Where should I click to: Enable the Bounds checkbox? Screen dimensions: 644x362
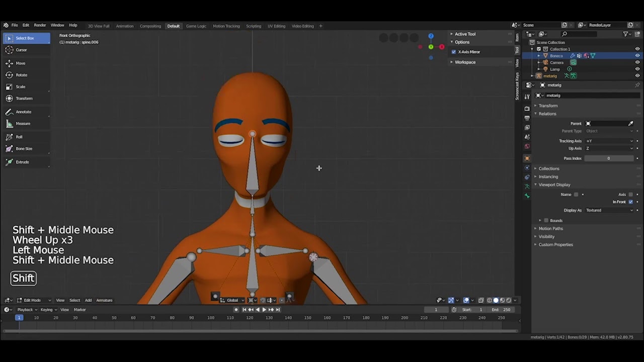click(546, 221)
